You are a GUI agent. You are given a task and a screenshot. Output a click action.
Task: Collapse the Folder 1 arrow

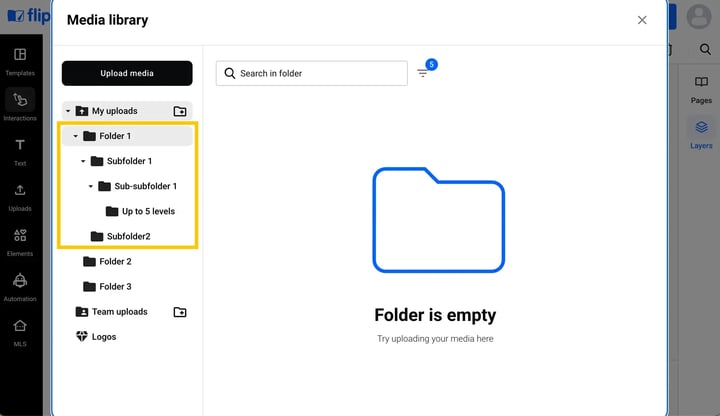[x=75, y=136]
